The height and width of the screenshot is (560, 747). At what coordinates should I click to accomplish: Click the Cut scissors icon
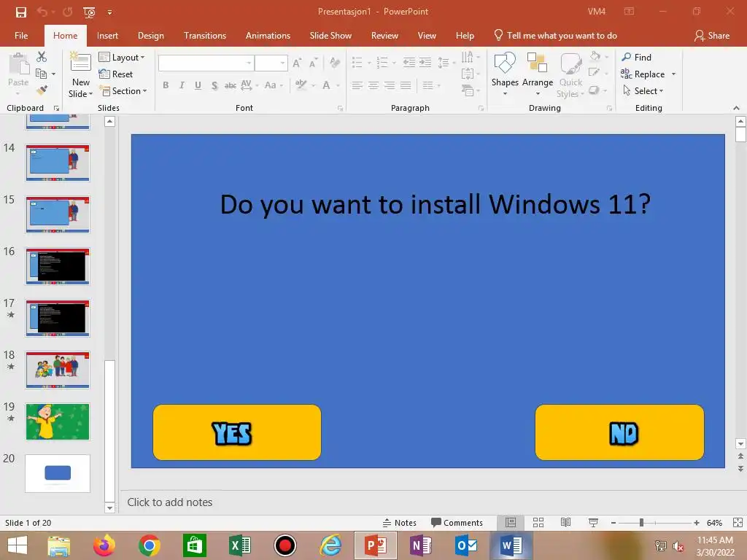click(42, 57)
